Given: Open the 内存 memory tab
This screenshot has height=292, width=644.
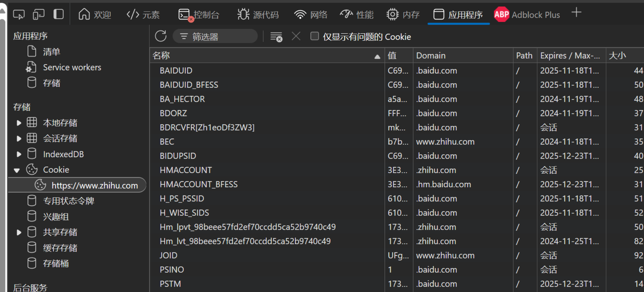Looking at the screenshot, I should pyautogui.click(x=403, y=14).
